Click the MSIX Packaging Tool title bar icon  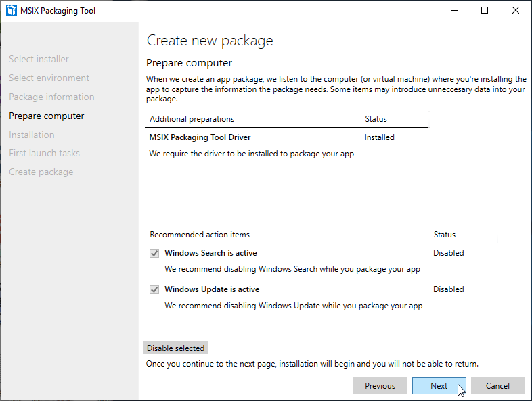click(11, 11)
